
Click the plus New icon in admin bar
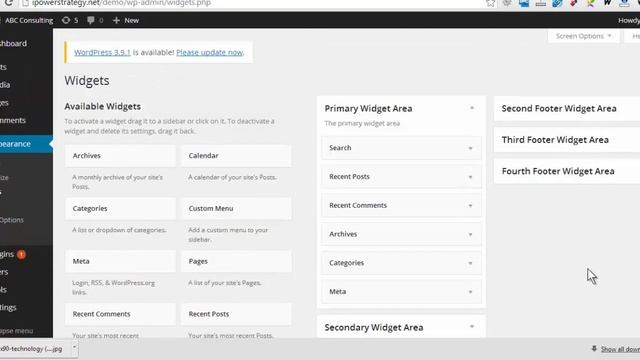116,20
